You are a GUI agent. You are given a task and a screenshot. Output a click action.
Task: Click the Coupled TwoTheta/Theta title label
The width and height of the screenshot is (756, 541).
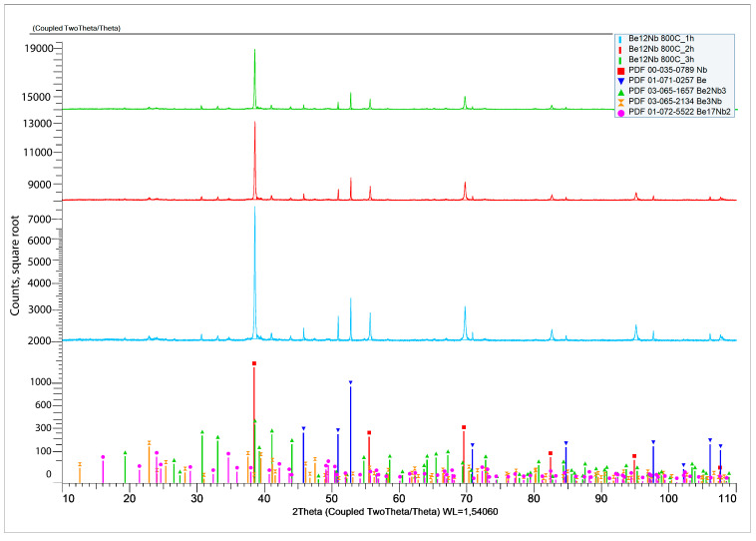pos(77,29)
